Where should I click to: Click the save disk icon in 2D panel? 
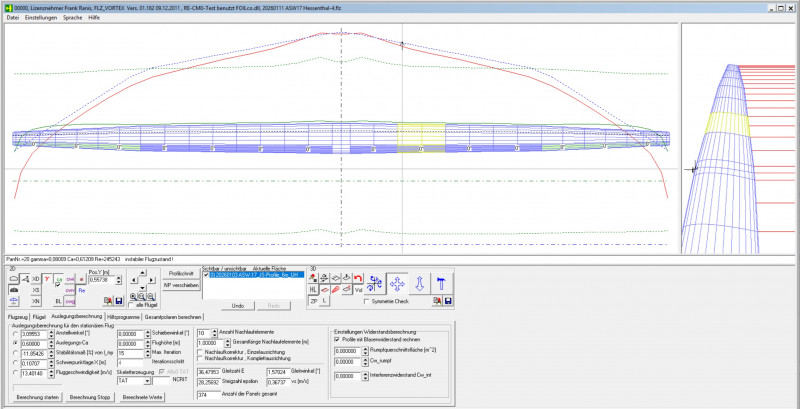point(120,300)
